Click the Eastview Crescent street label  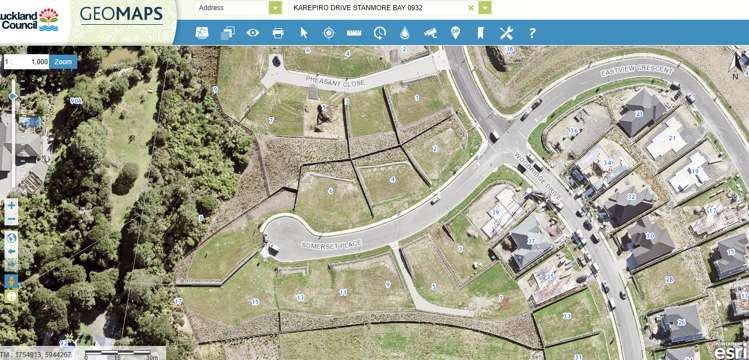(x=637, y=72)
